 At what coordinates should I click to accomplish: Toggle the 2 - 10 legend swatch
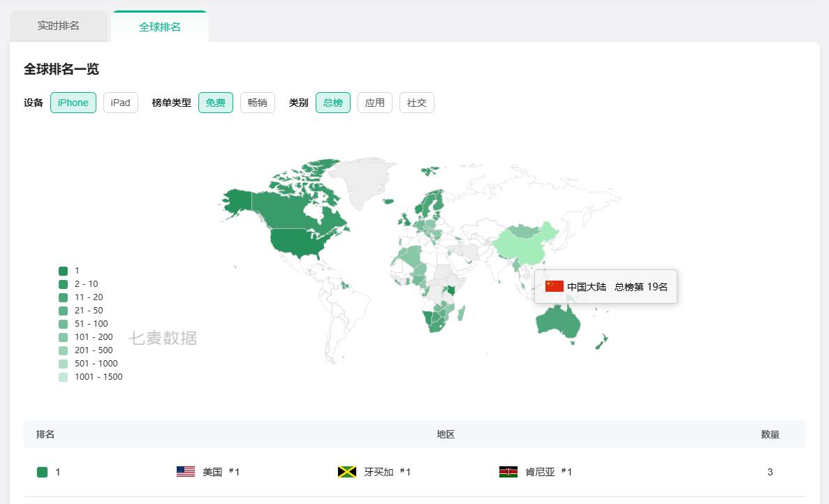[x=63, y=284]
